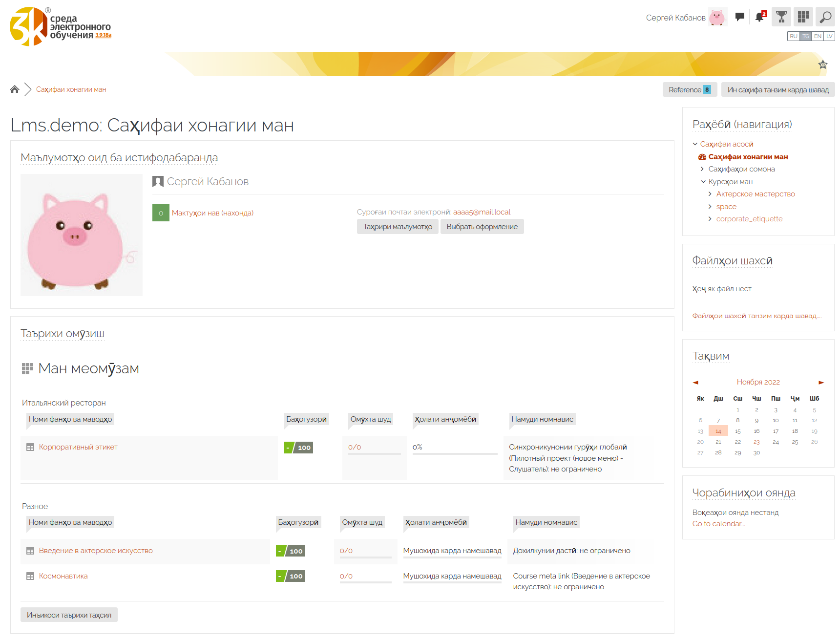
Task: Open the messages chat bubble icon
Action: pyautogui.click(x=739, y=17)
